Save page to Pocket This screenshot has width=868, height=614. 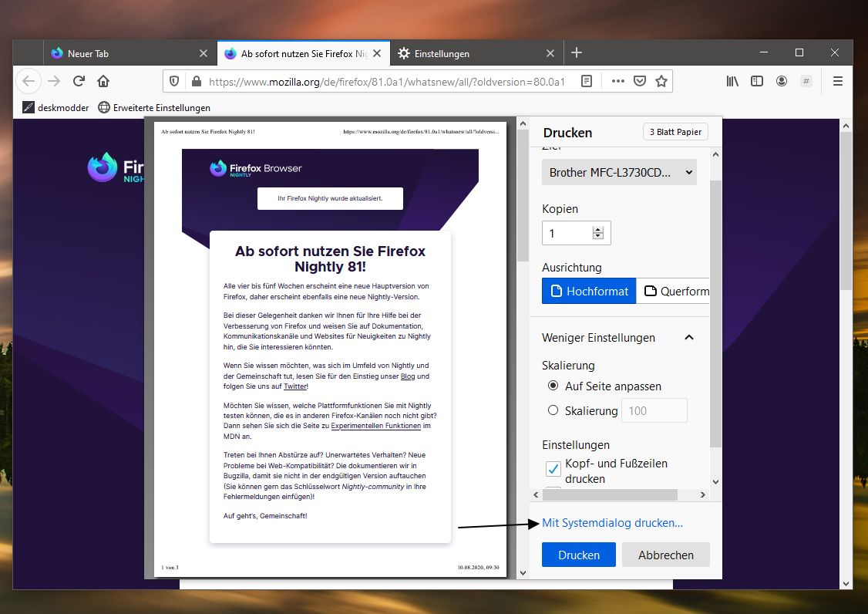pyautogui.click(x=639, y=82)
